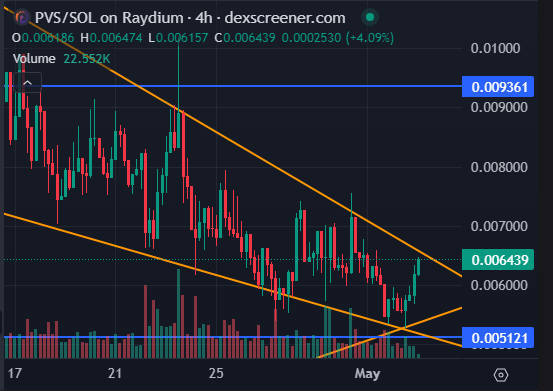
Task: Click the current price label 0.006439
Action: (x=498, y=260)
